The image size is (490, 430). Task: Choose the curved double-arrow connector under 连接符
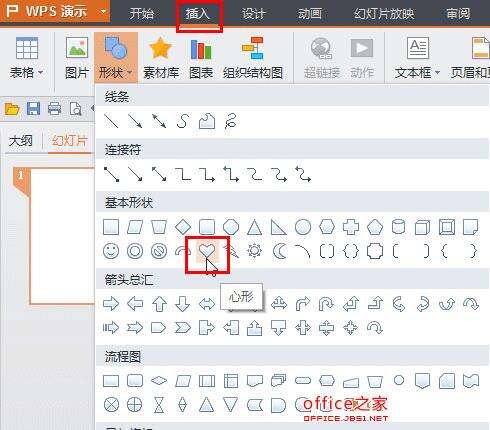coord(303,174)
